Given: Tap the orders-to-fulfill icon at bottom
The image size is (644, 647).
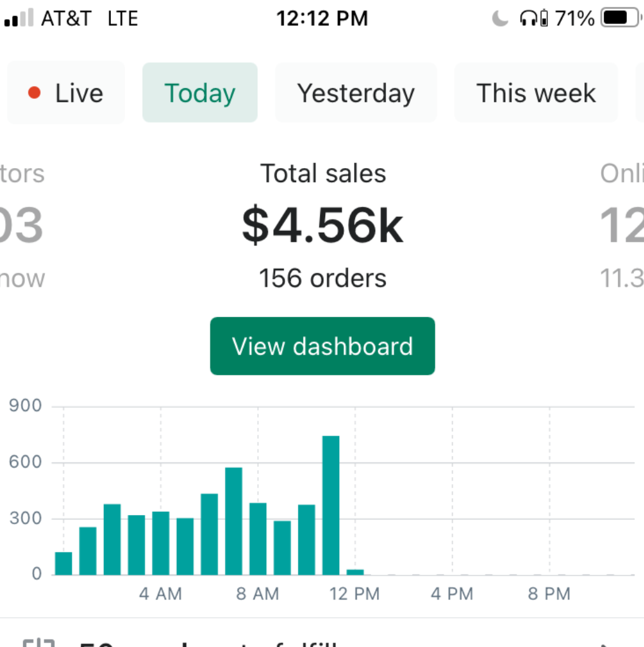Looking at the screenshot, I should (39, 642).
